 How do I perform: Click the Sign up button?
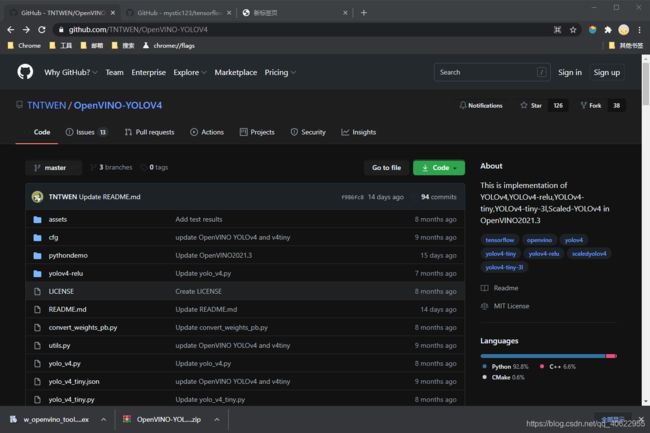(x=606, y=72)
